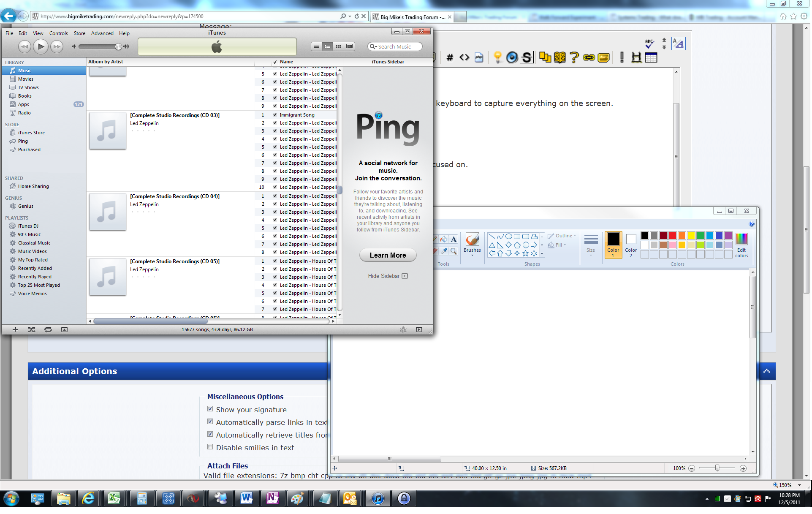Select the Text tool in Paint

coord(454,239)
